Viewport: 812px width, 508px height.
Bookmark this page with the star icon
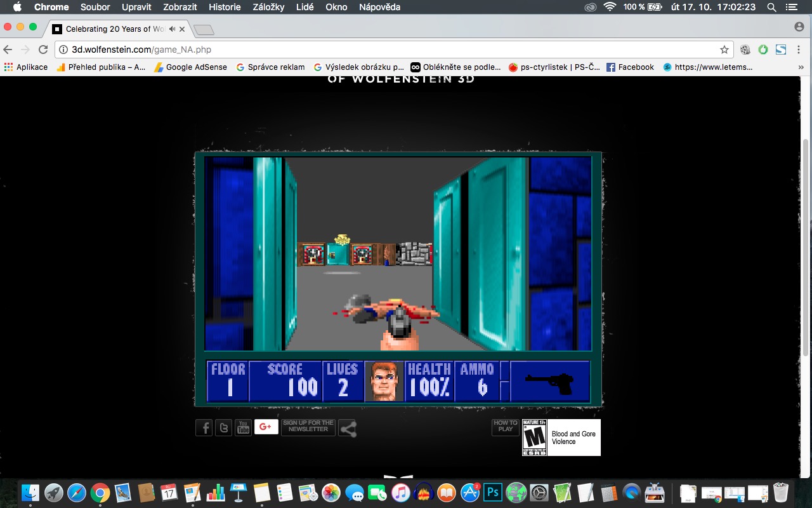[724, 50]
